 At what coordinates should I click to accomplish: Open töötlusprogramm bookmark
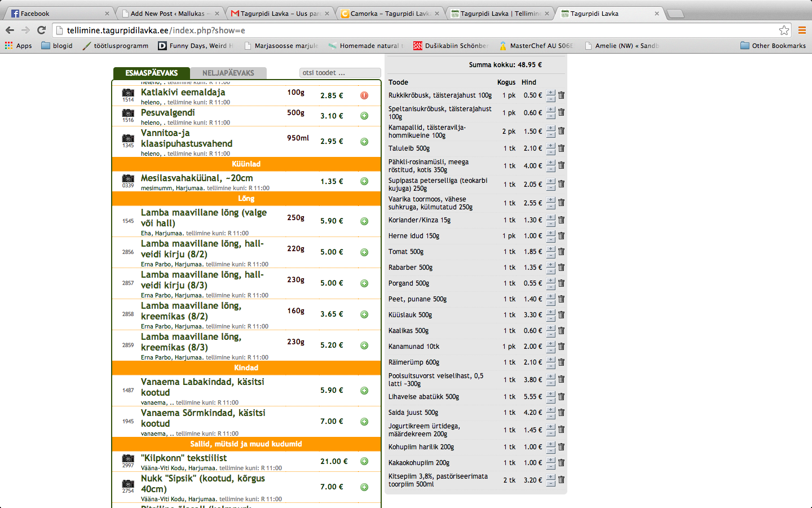pos(116,46)
